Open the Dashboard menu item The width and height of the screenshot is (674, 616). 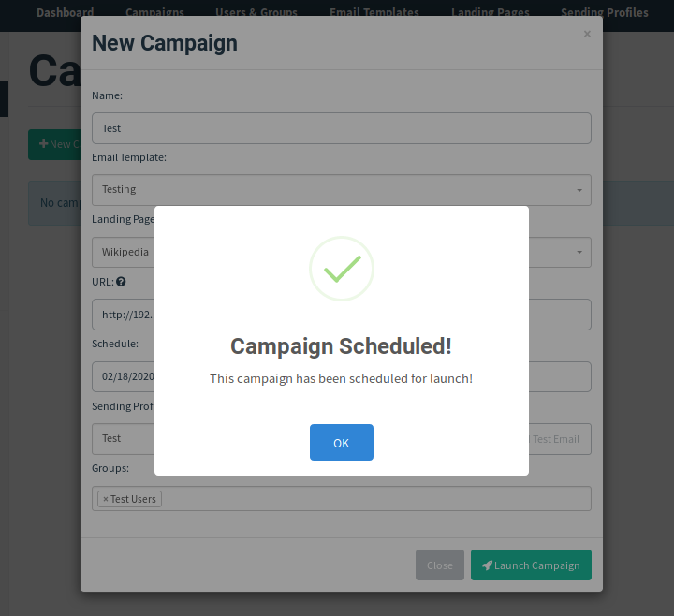pyautogui.click(x=66, y=13)
